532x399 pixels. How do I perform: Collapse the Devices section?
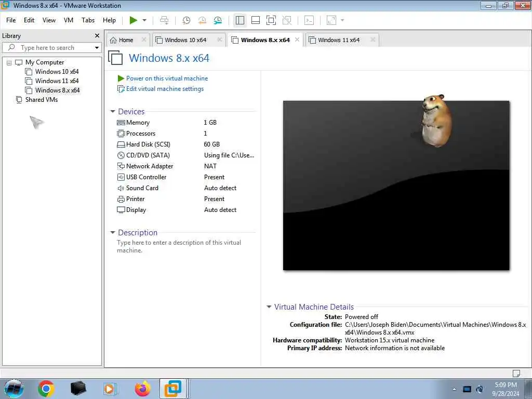pyautogui.click(x=113, y=111)
